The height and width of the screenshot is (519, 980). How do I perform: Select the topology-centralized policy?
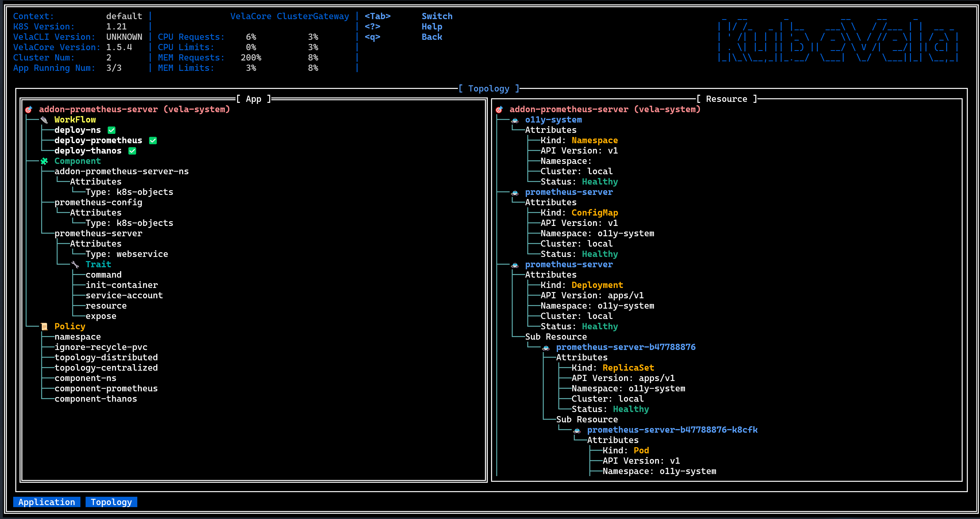pyautogui.click(x=106, y=368)
